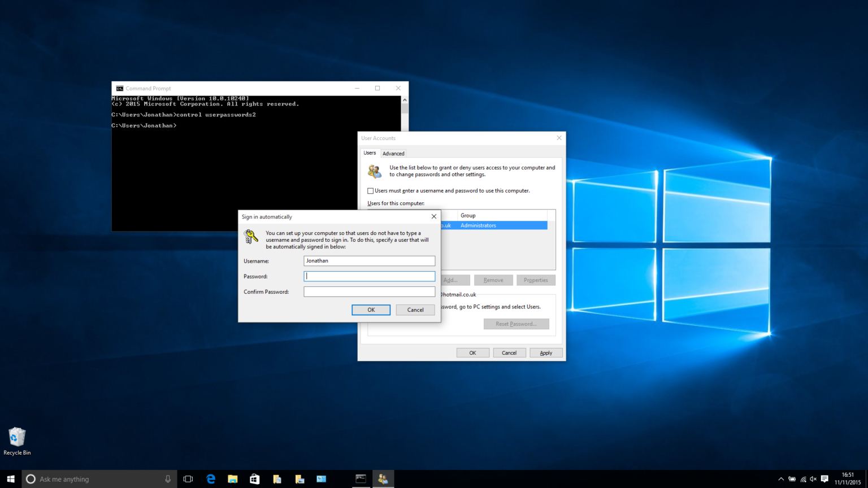The image size is (868, 488).
Task: Click the Reset Password button
Action: pos(516,324)
